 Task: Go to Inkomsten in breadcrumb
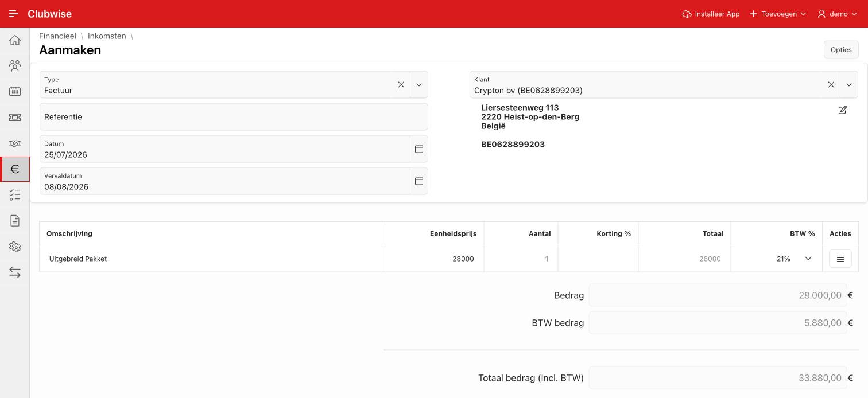pos(107,36)
